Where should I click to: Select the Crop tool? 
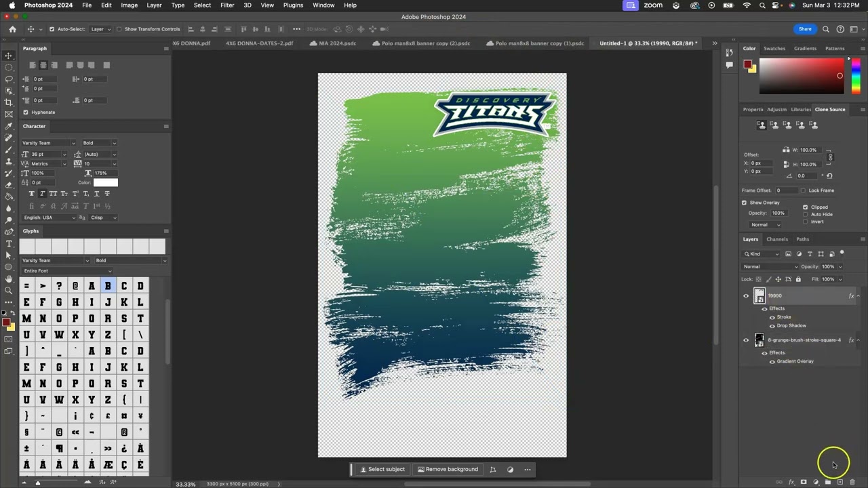click(9, 102)
